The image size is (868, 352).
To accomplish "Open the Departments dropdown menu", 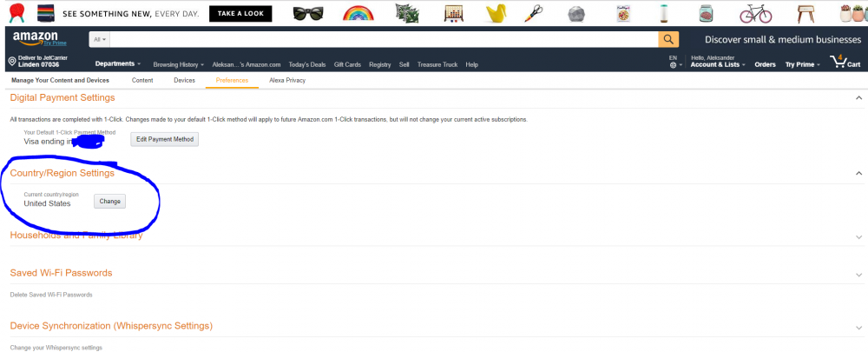I will [x=117, y=64].
